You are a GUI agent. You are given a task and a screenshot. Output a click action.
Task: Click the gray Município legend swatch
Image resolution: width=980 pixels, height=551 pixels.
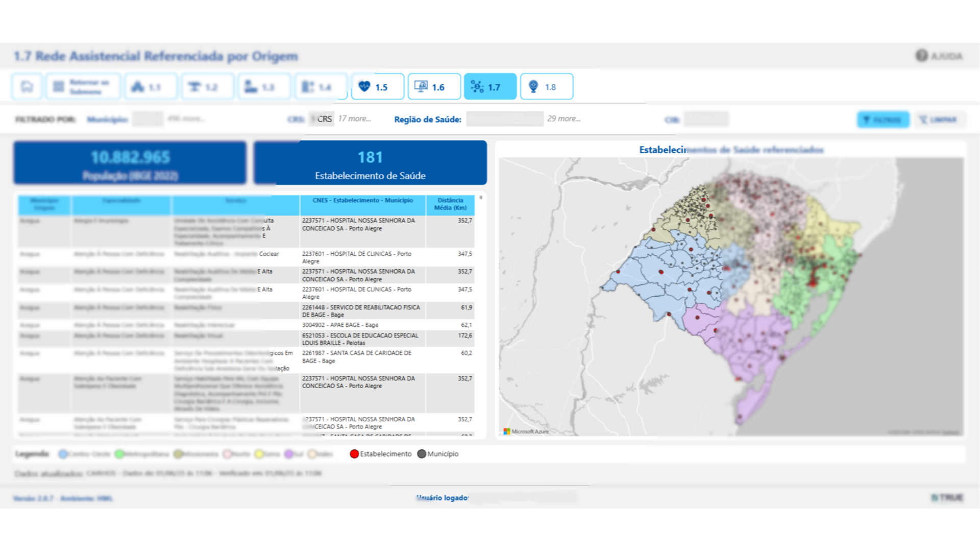click(422, 454)
